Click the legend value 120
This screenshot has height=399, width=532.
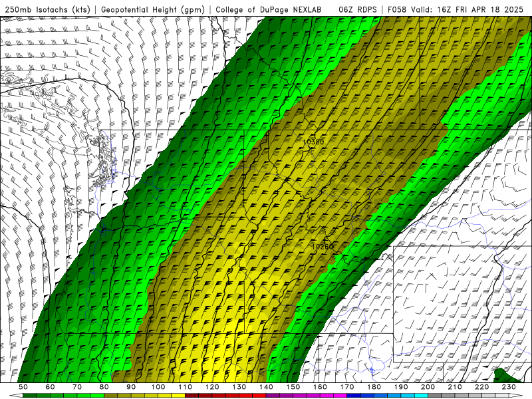tap(212, 387)
